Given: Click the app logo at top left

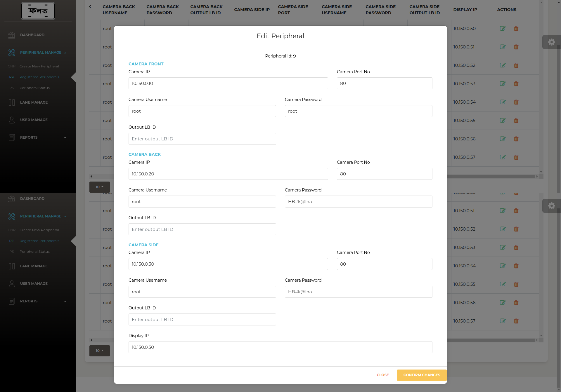Looking at the screenshot, I should [x=38, y=11].
